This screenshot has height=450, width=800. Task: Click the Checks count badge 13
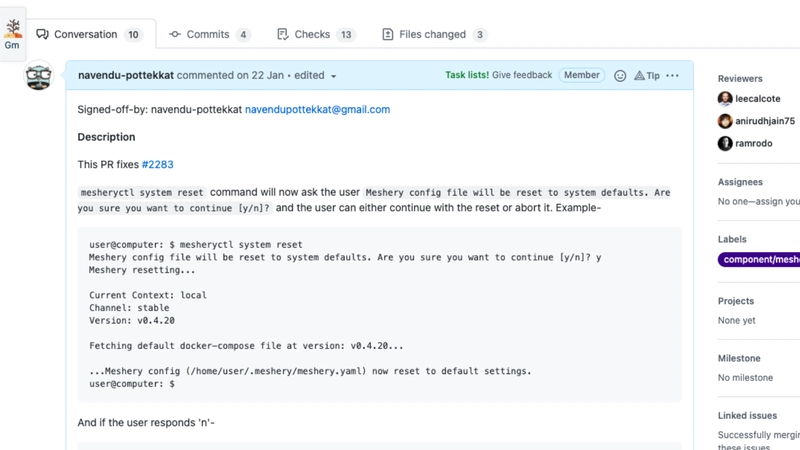[346, 35]
